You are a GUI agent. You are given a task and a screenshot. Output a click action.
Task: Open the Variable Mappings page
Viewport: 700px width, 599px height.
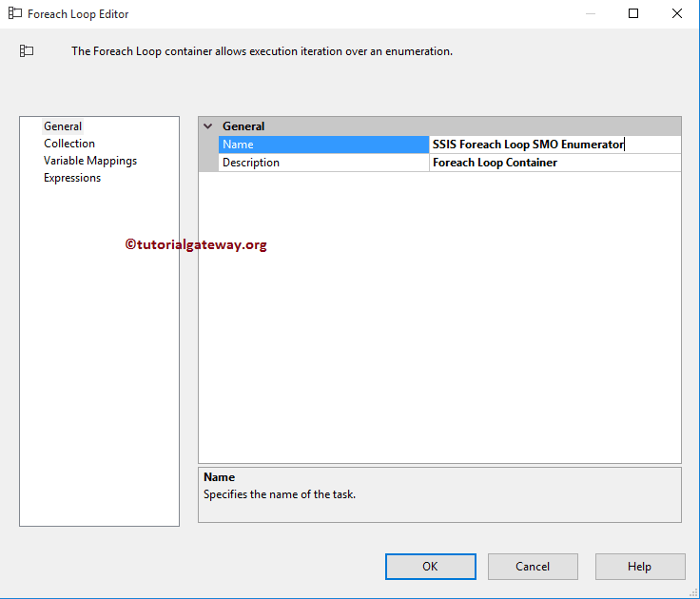pyautogui.click(x=90, y=161)
